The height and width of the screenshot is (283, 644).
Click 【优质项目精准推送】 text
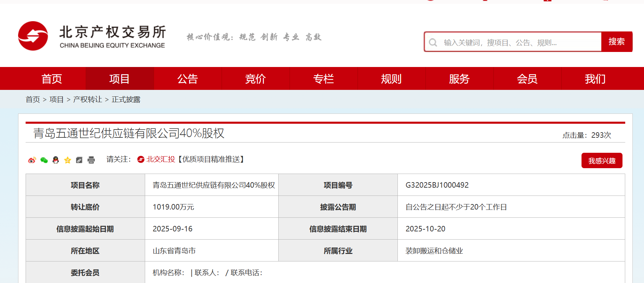tap(211, 159)
